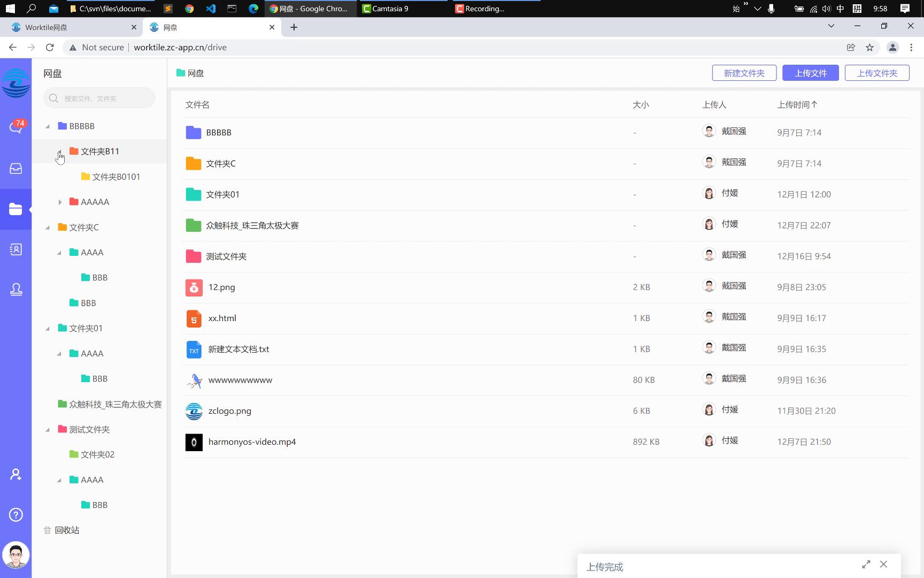
Task: Click the user avatar at sidebar bottom
Action: point(16,555)
